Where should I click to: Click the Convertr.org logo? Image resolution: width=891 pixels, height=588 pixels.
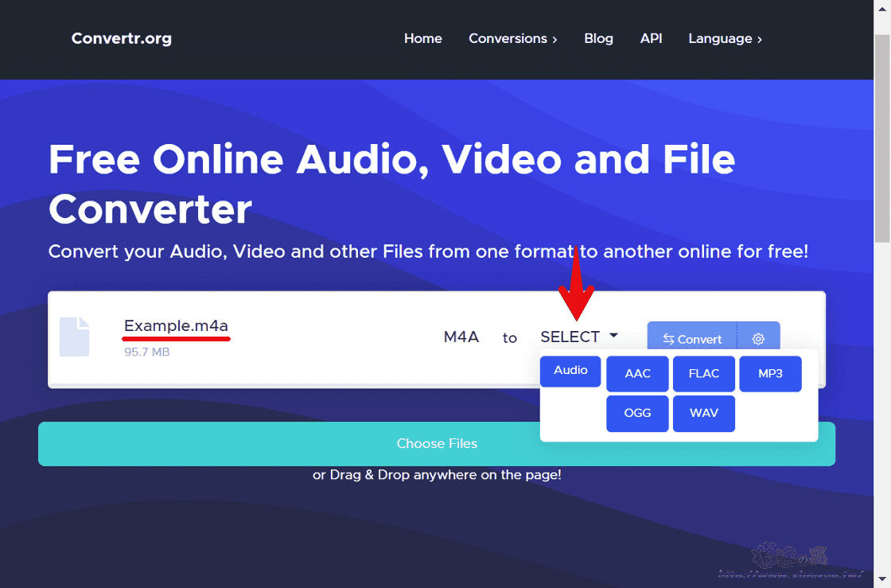tap(121, 38)
